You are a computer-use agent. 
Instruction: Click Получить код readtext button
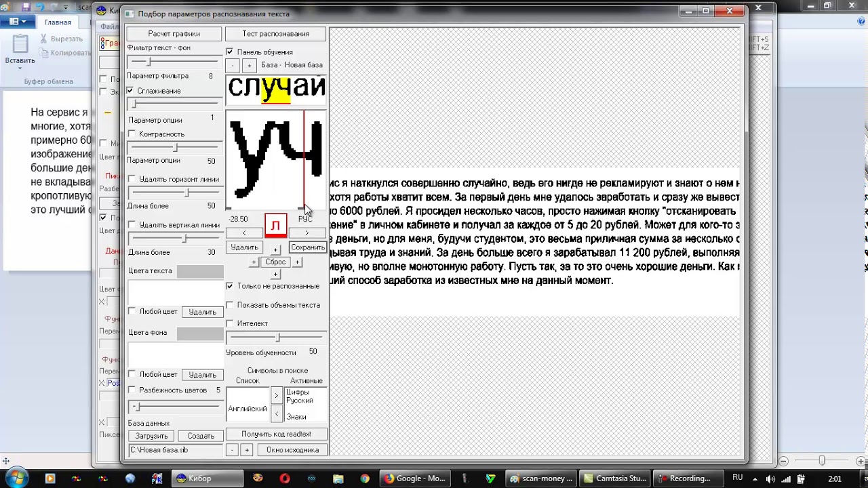pos(276,434)
